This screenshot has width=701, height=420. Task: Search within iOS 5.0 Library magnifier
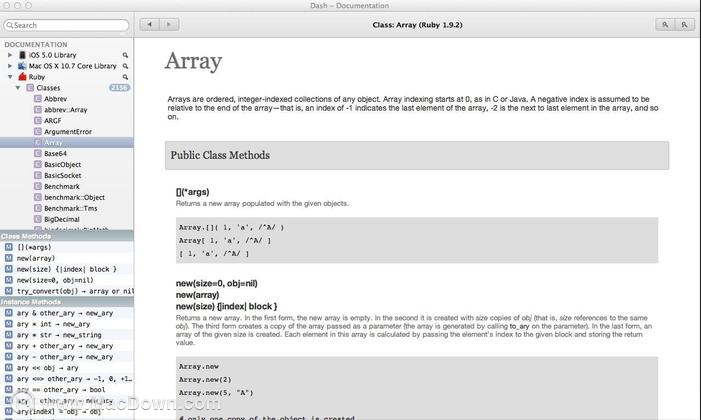coord(125,55)
